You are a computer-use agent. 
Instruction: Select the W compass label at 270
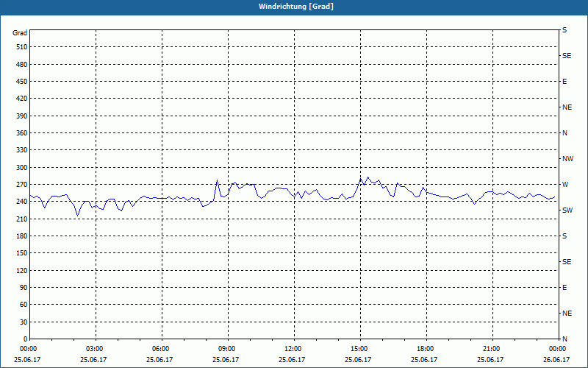565,185
